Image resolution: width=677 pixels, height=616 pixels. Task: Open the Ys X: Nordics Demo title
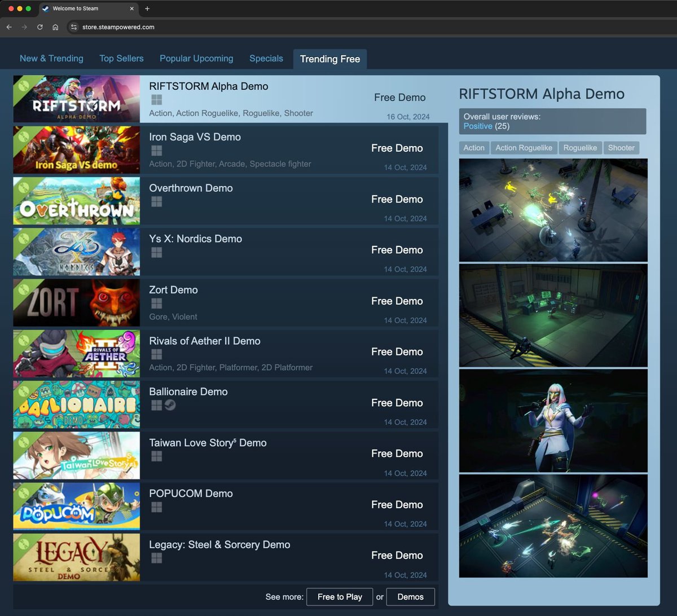195,239
